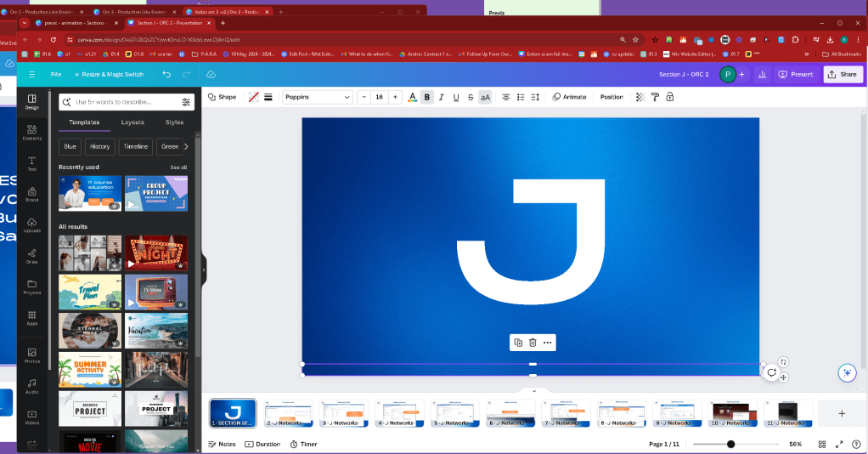The width and height of the screenshot is (868, 454).
Task: Open Chrome tab search dropdown
Action: (x=24, y=23)
